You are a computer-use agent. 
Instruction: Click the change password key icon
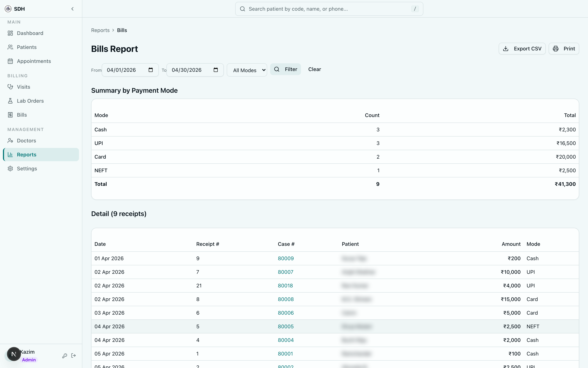65,356
